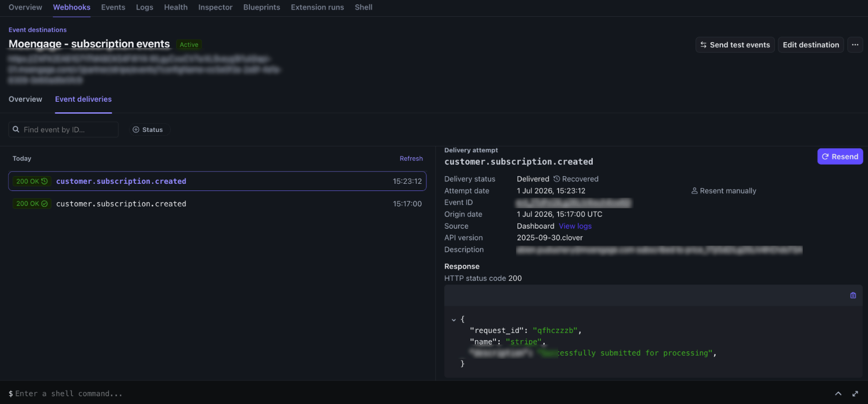Select the customer.subscription.created delivery at 15:17:00
The height and width of the screenshot is (404, 868).
217,204
